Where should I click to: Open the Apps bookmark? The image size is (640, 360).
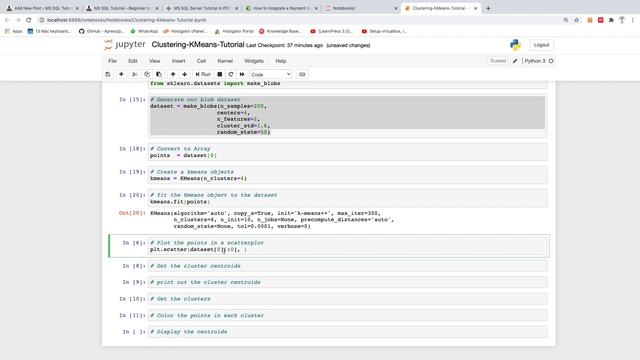pyautogui.click(x=13, y=31)
